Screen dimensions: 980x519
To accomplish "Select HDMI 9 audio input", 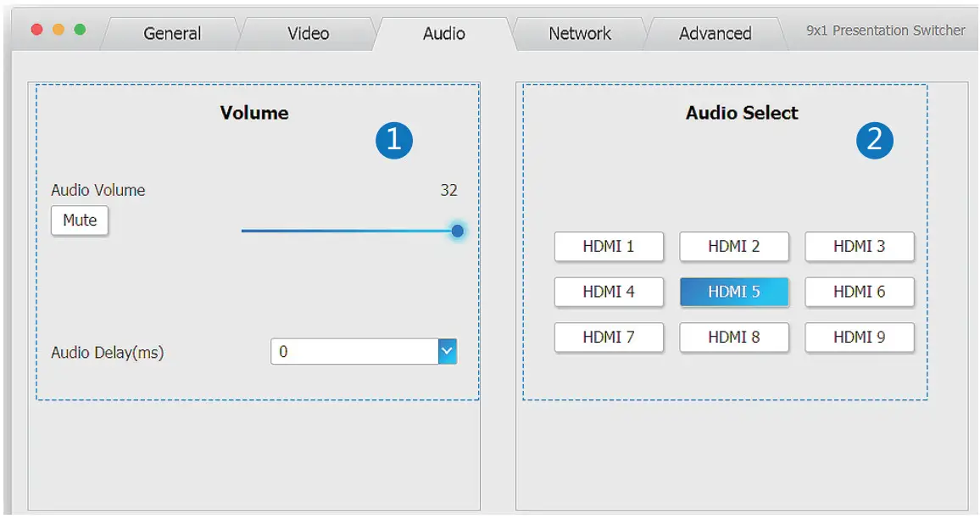I will [x=860, y=337].
